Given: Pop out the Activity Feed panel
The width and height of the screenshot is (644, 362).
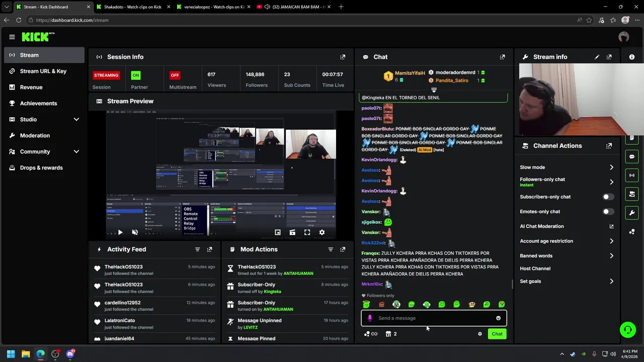Looking at the screenshot, I should pyautogui.click(x=210, y=249).
